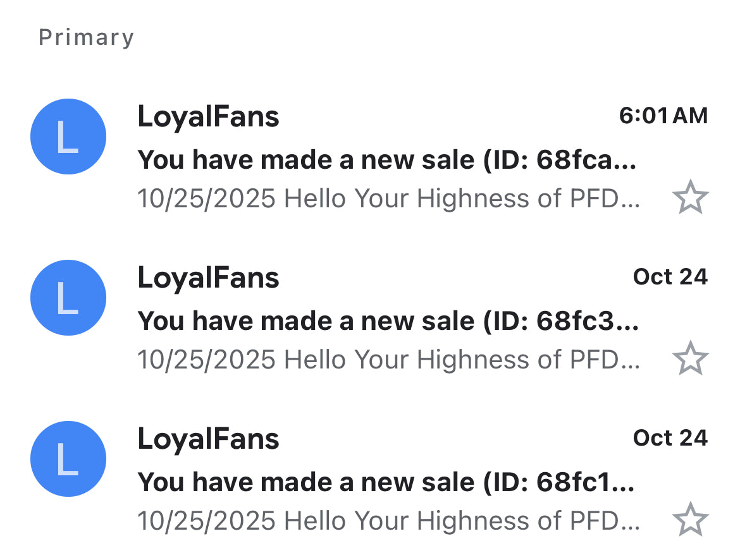Select the avatar beside the ID 68fc3 email

[68, 298]
